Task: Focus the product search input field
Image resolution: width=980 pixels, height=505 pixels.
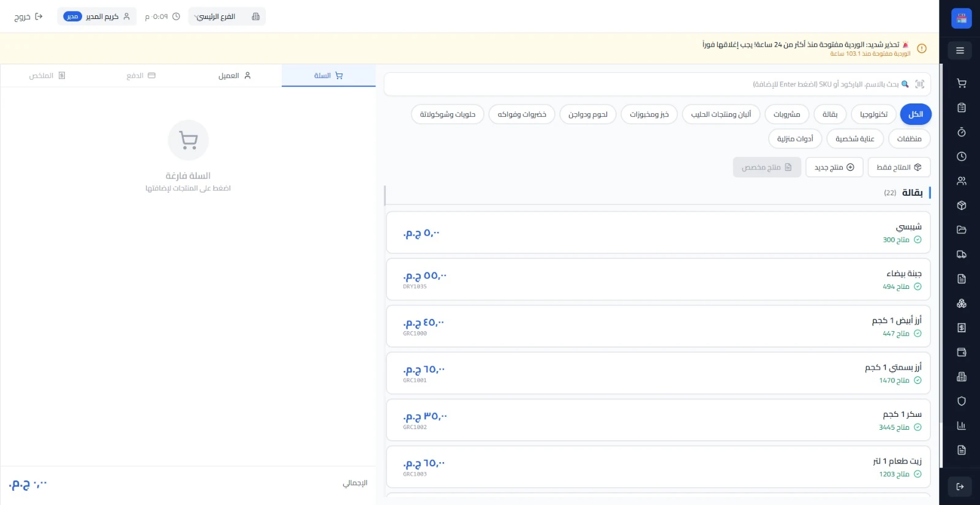Action: point(657,84)
